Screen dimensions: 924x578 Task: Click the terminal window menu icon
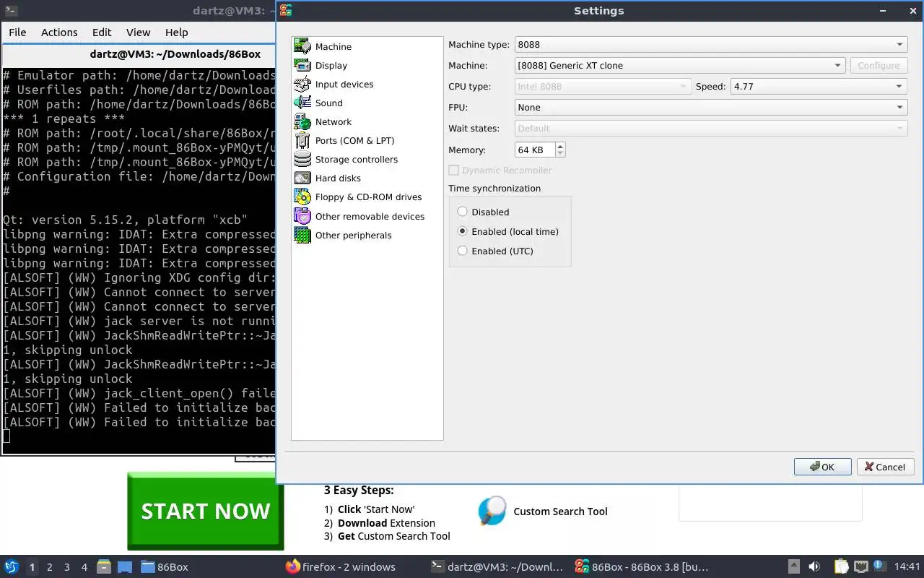tap(10, 11)
